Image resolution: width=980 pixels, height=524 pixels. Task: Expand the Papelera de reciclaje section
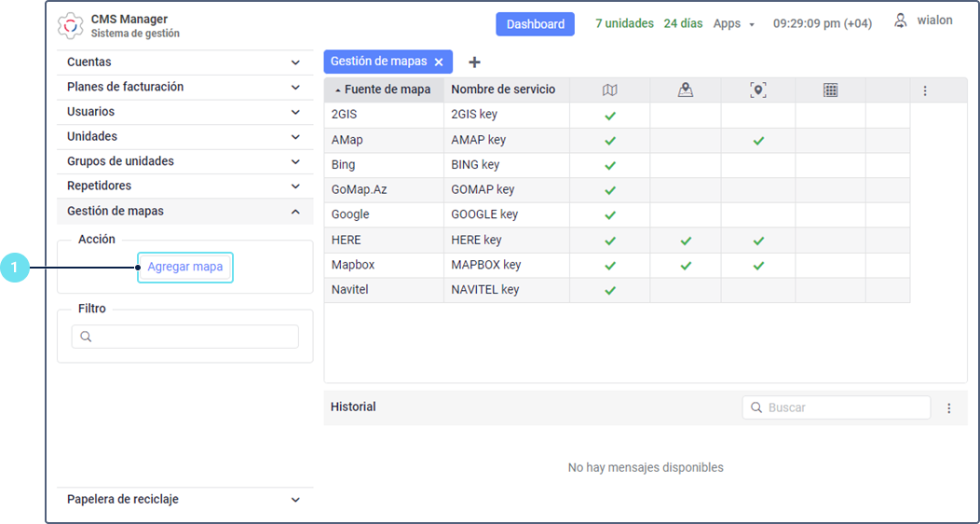pos(184,500)
